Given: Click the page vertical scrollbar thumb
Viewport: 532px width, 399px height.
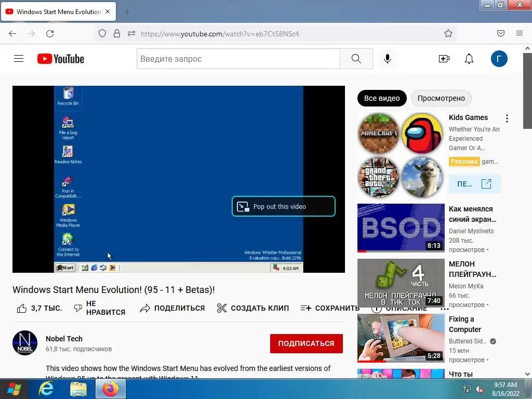Looking at the screenshot, I should tap(527, 91).
